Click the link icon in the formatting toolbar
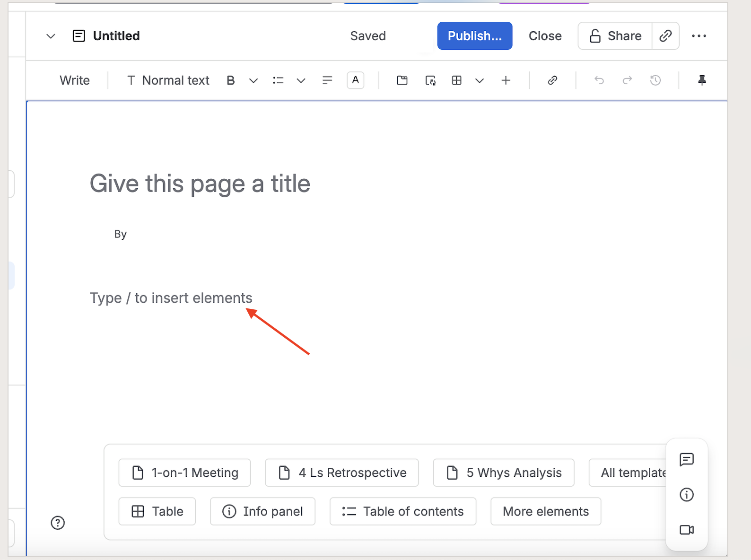The width and height of the screenshot is (751, 560). pyautogui.click(x=552, y=80)
